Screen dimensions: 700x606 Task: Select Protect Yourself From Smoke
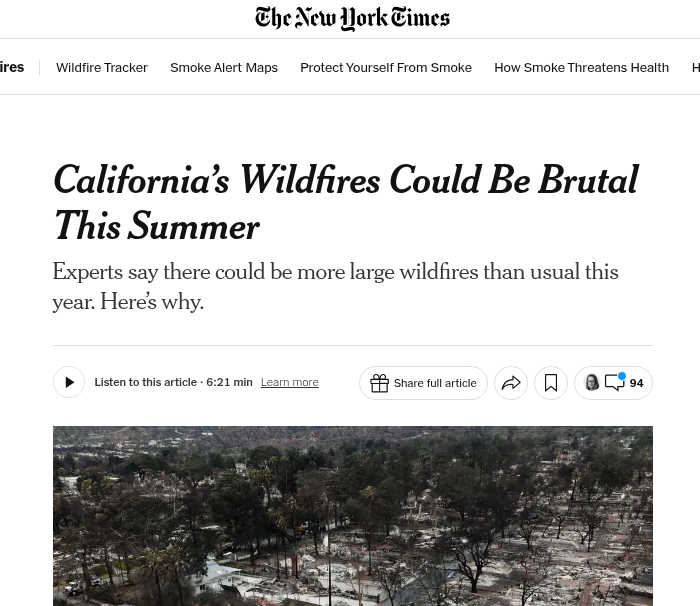[386, 67]
